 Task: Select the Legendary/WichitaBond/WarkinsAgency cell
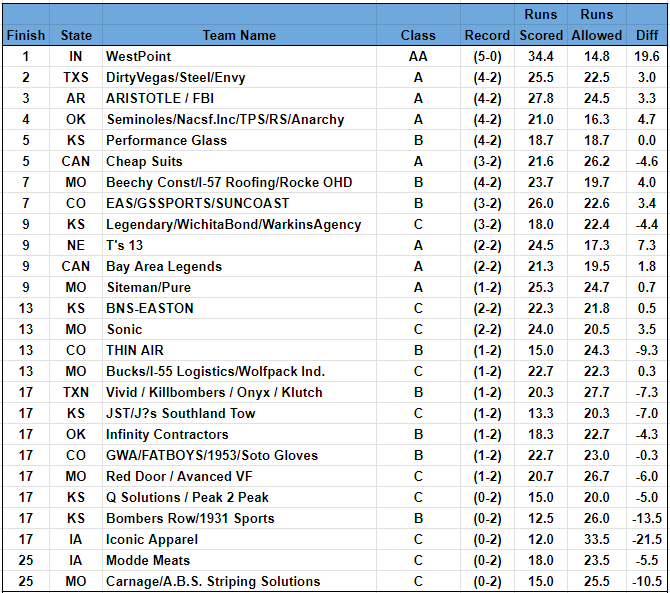(x=239, y=224)
